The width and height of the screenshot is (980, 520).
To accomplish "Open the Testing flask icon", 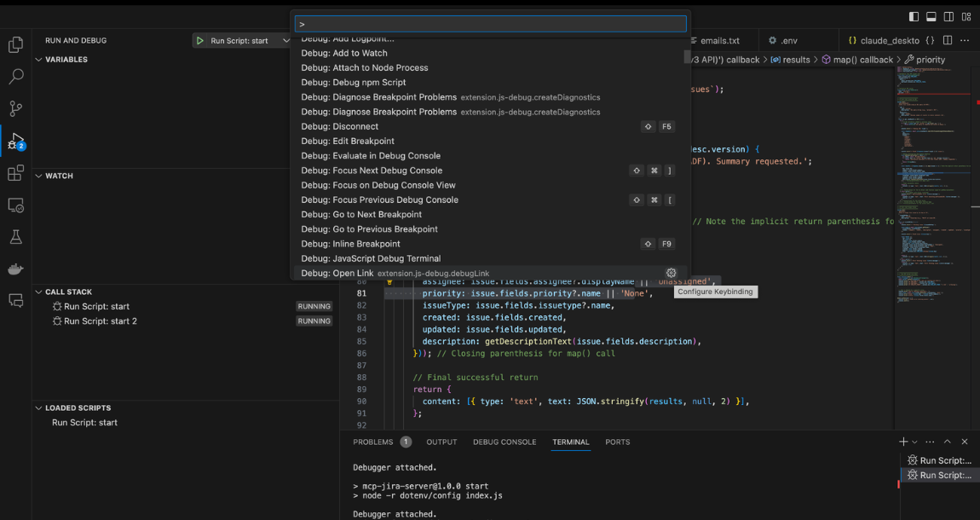I will point(15,237).
